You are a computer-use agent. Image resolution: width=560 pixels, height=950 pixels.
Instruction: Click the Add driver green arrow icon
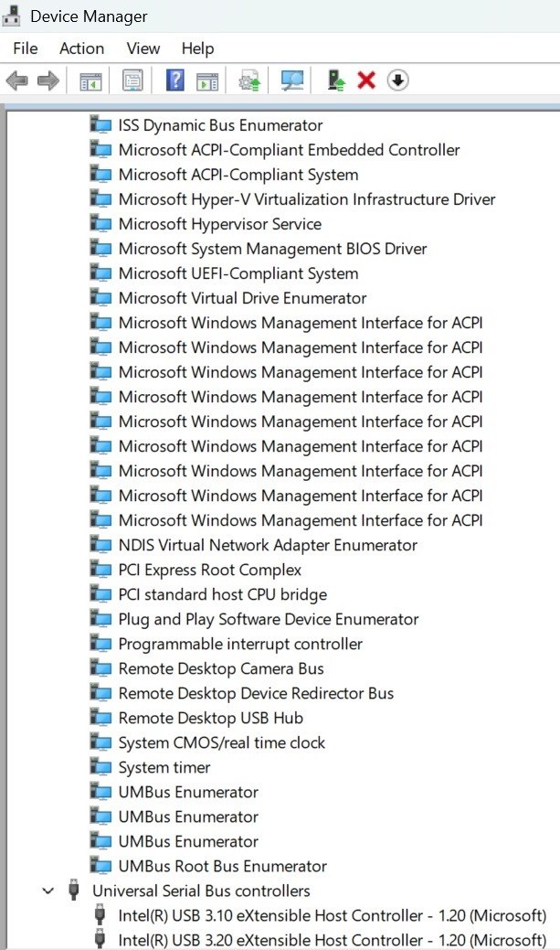tap(336, 80)
